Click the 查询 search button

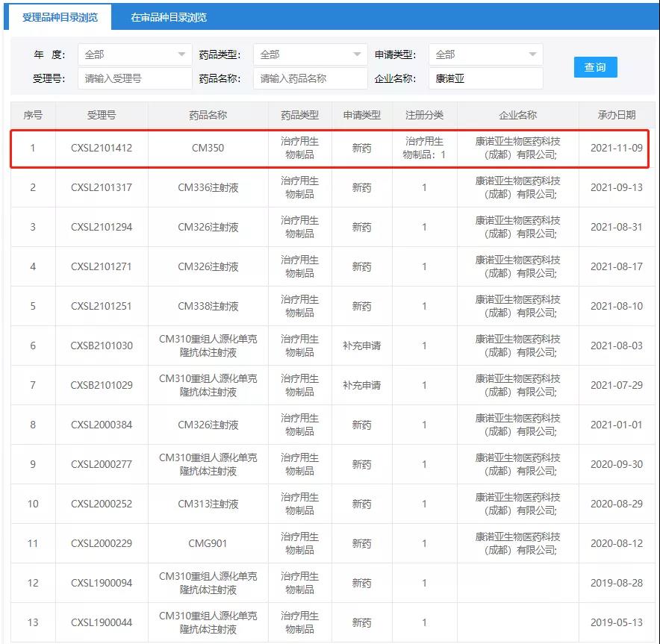tap(595, 67)
